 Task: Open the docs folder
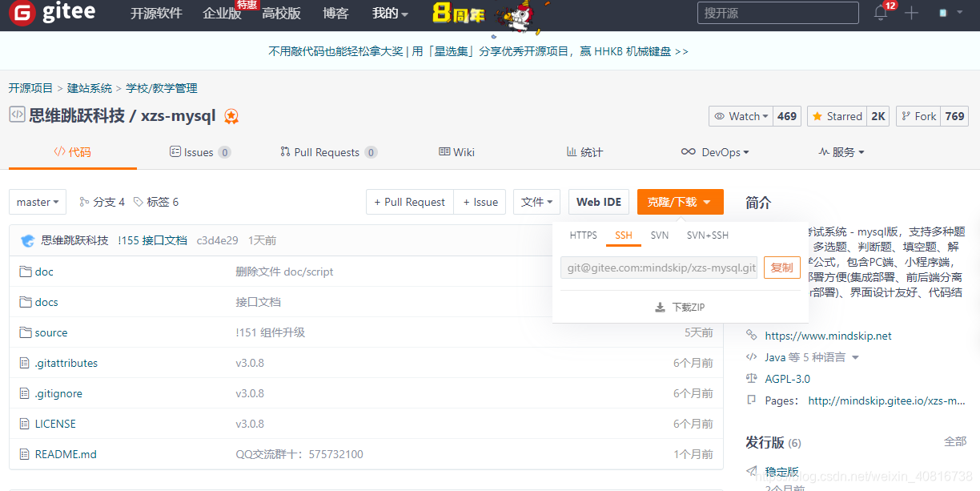pos(46,302)
